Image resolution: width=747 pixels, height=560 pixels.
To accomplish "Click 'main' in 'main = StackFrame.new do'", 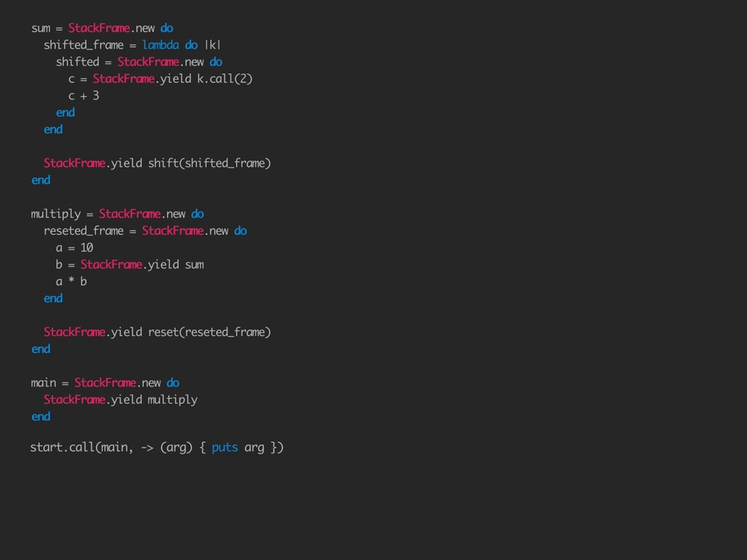I will pyautogui.click(x=43, y=383).
